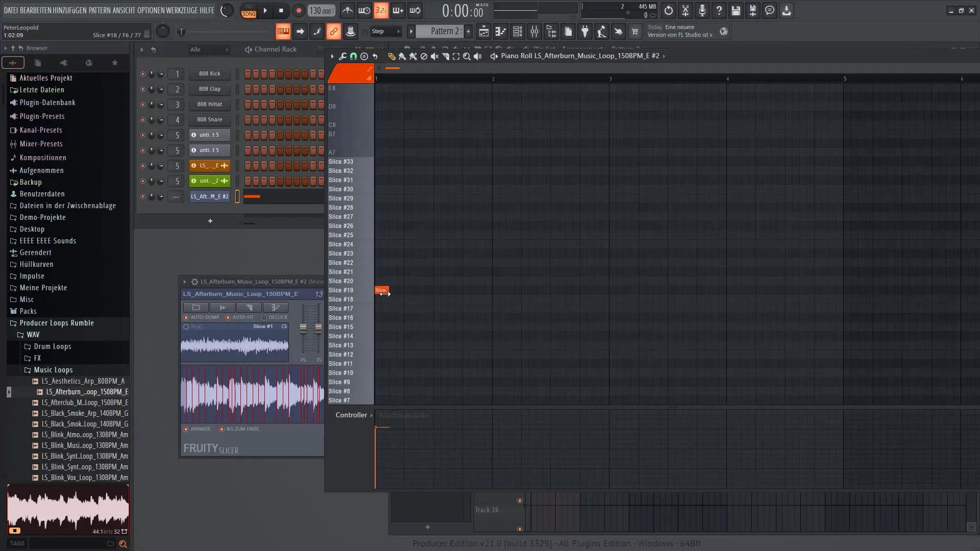Open the Mixer view icon

[x=534, y=32]
